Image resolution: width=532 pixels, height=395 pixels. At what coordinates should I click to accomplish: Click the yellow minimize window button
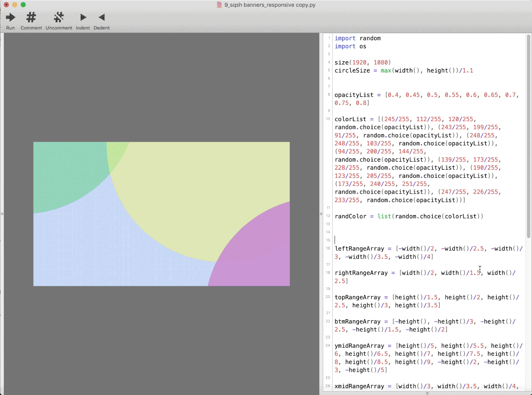point(15,5)
